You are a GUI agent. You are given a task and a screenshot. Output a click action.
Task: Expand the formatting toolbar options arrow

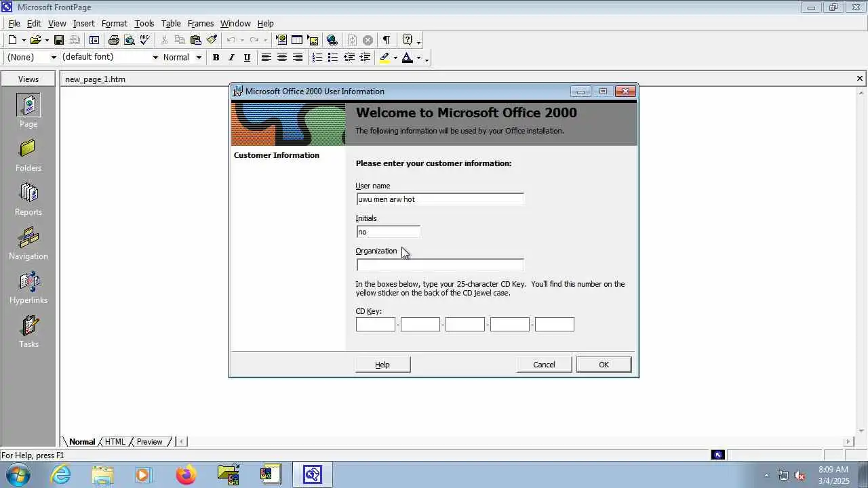click(427, 58)
